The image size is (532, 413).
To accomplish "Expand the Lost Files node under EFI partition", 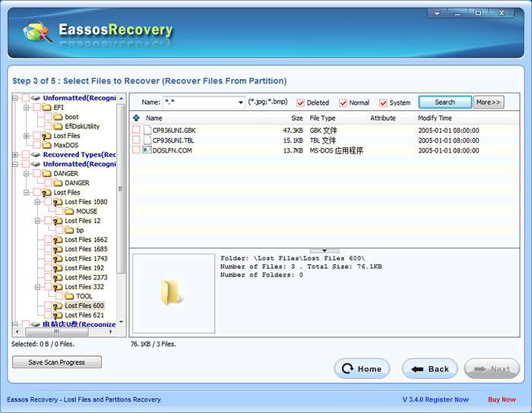I will pos(26,136).
